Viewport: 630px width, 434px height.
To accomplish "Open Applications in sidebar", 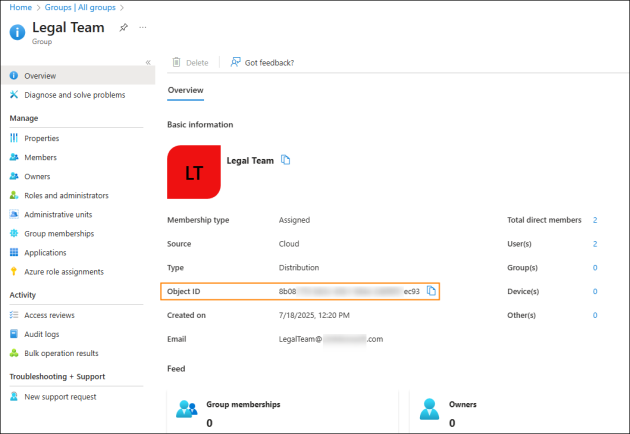I will tap(45, 253).
